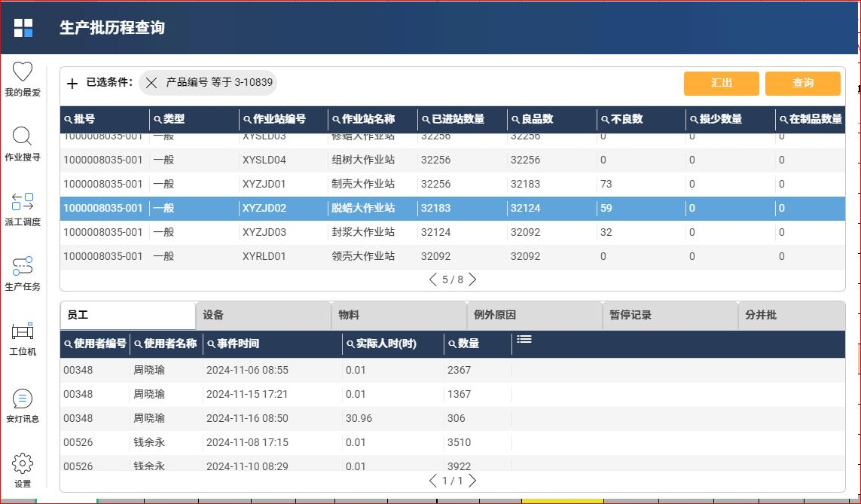Go to next page of batch table

[473, 279]
